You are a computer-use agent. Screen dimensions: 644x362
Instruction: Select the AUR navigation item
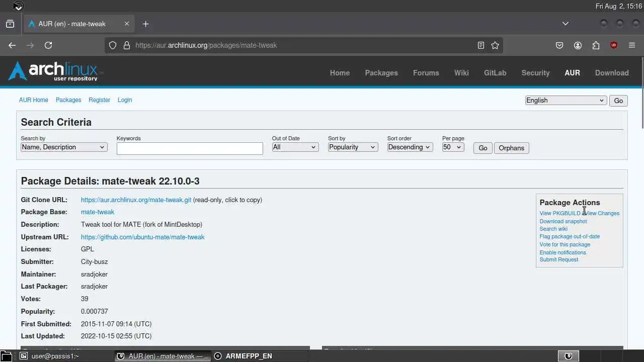tap(572, 73)
